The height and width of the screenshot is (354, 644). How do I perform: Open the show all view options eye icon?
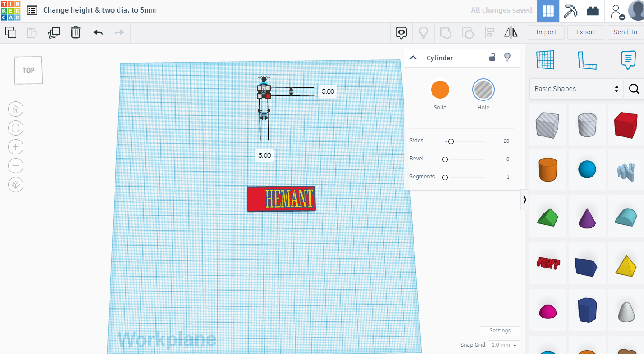click(401, 32)
